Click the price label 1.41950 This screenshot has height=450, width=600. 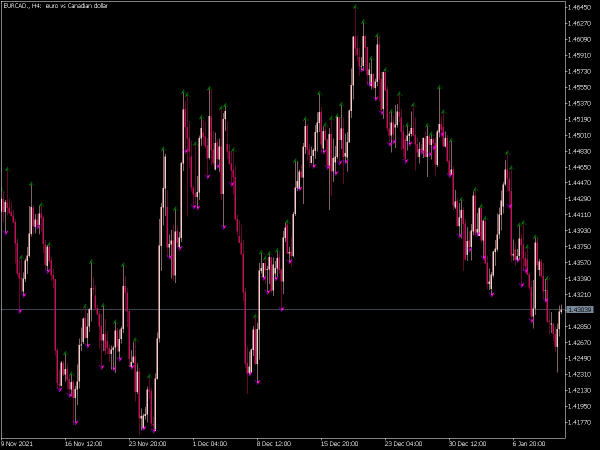click(x=580, y=406)
